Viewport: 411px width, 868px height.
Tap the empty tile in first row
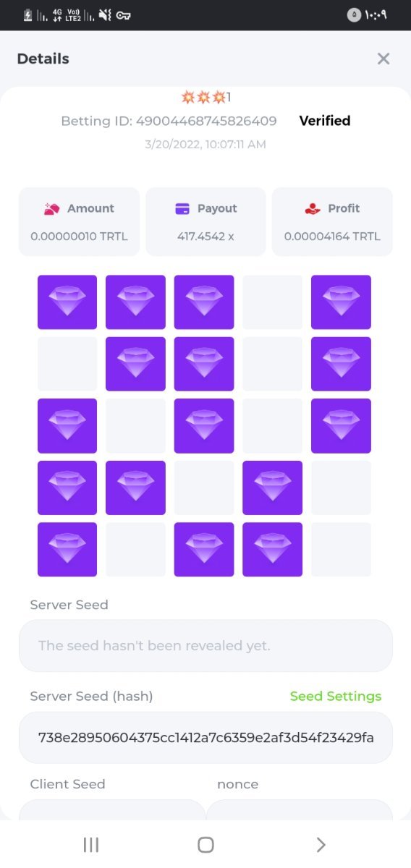point(272,302)
